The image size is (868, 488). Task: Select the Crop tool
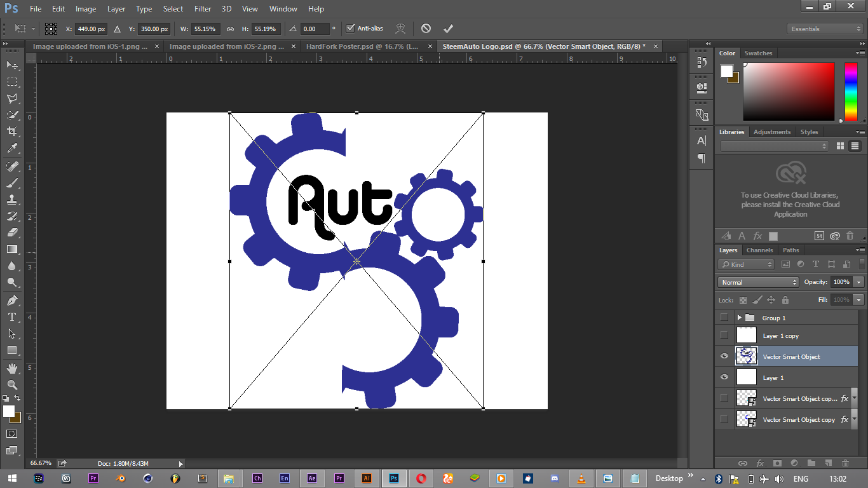click(11, 132)
